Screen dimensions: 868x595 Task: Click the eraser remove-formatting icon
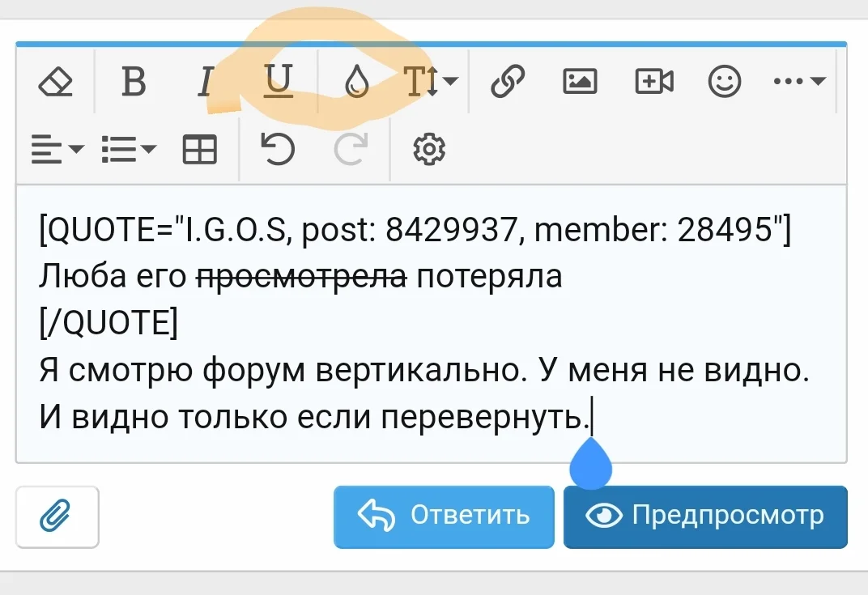[55, 82]
